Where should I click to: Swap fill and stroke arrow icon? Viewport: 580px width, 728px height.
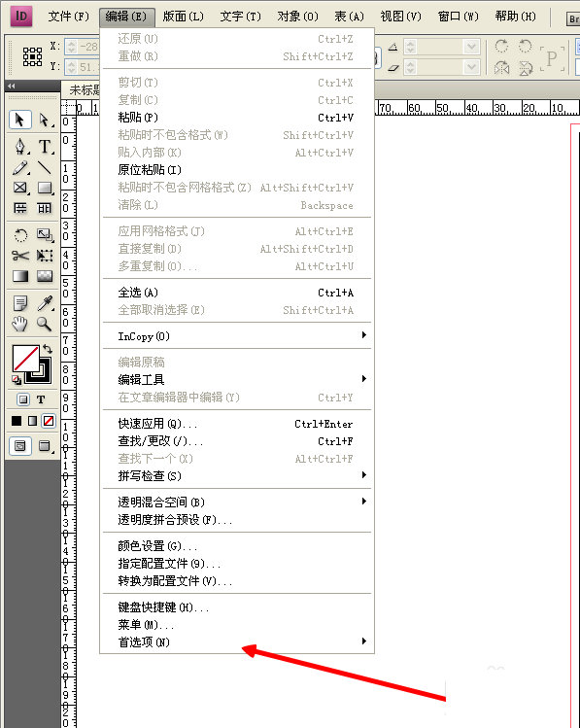[48, 349]
